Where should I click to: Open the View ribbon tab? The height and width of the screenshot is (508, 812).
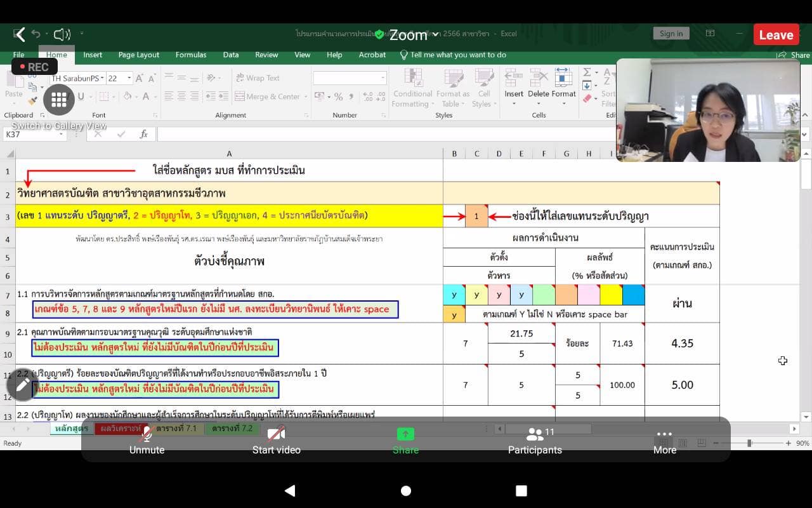tap(303, 55)
